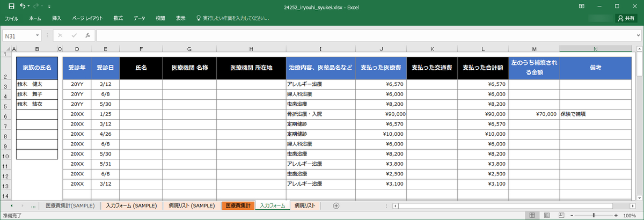This screenshot has height=220, width=644.
Task: Select cell with 鈴木 結衣
Action: click(37, 104)
